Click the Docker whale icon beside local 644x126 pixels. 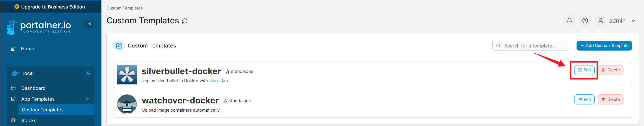(x=15, y=73)
